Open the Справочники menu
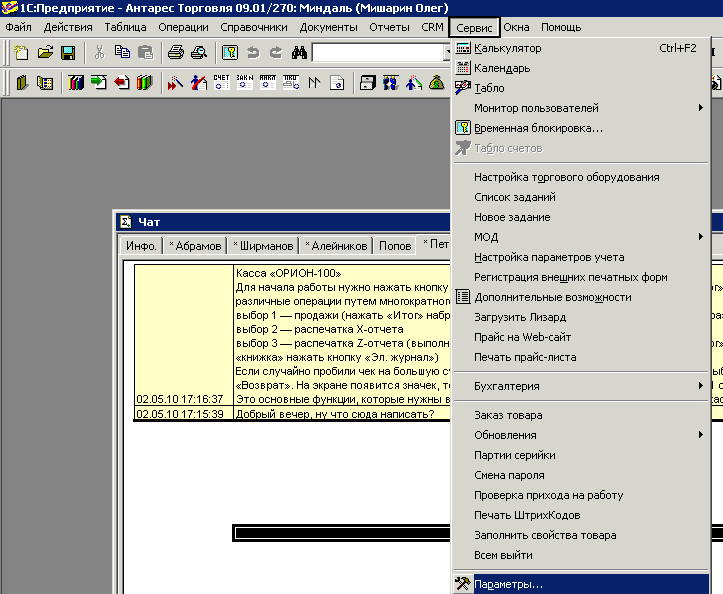Viewport: 723px width, 594px height. pyautogui.click(x=254, y=27)
